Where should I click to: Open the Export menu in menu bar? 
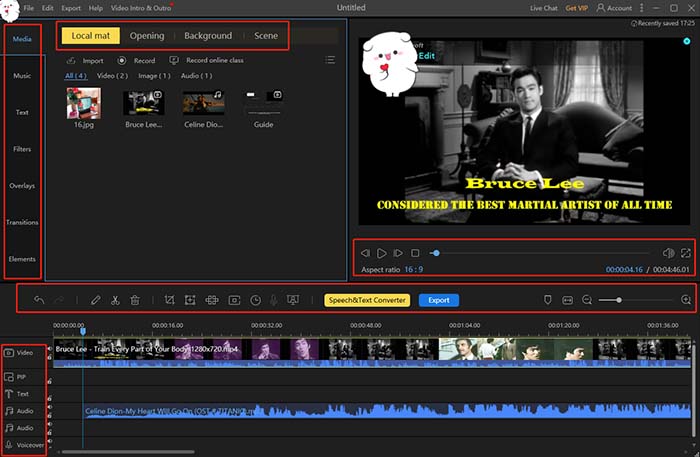click(x=71, y=8)
